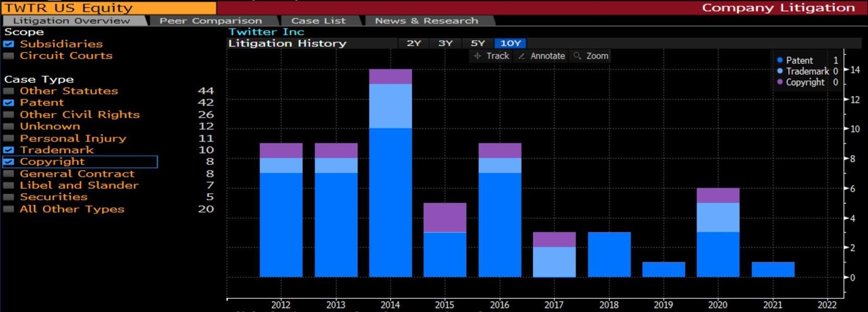Set history range to 2Y
Screen dimensions: 868x312
tap(414, 43)
